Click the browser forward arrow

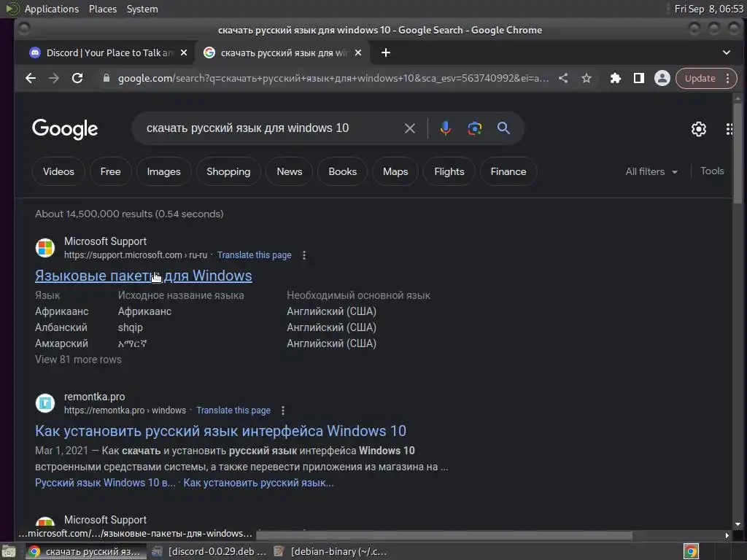54,78
